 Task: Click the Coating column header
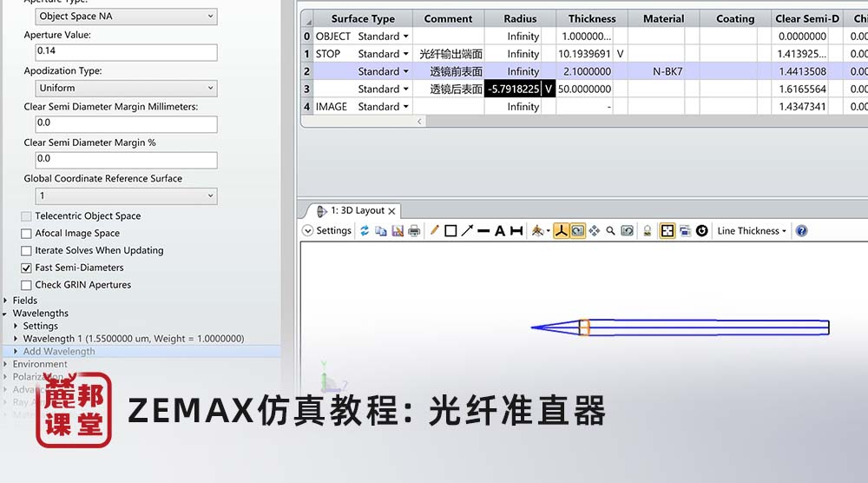pyautogui.click(x=735, y=19)
